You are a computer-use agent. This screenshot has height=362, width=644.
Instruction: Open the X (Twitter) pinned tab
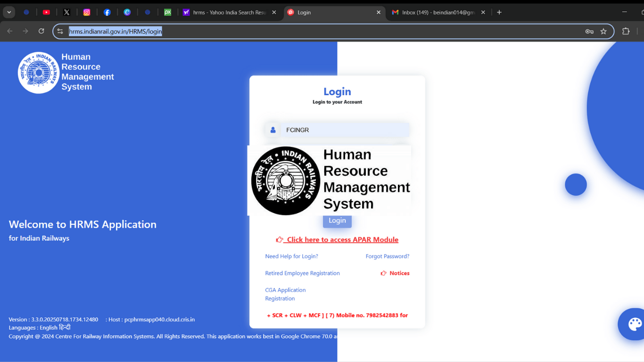click(66, 12)
